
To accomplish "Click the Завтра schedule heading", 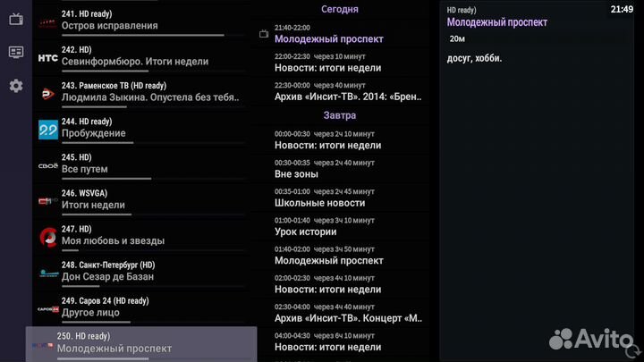I will (340, 115).
